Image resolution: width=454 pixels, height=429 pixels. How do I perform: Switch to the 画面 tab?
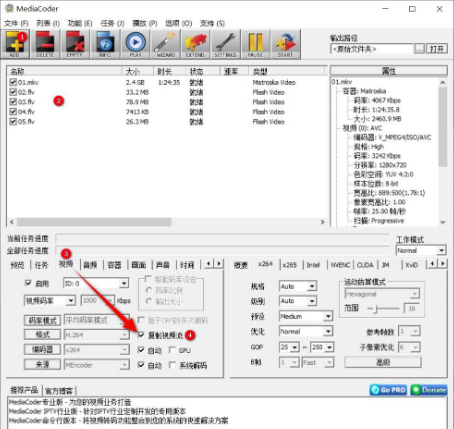point(139,265)
